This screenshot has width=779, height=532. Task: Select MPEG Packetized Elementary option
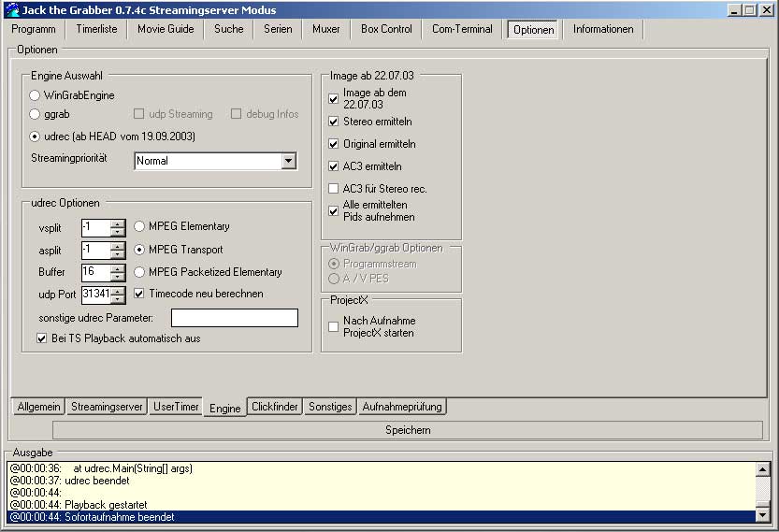pos(139,272)
